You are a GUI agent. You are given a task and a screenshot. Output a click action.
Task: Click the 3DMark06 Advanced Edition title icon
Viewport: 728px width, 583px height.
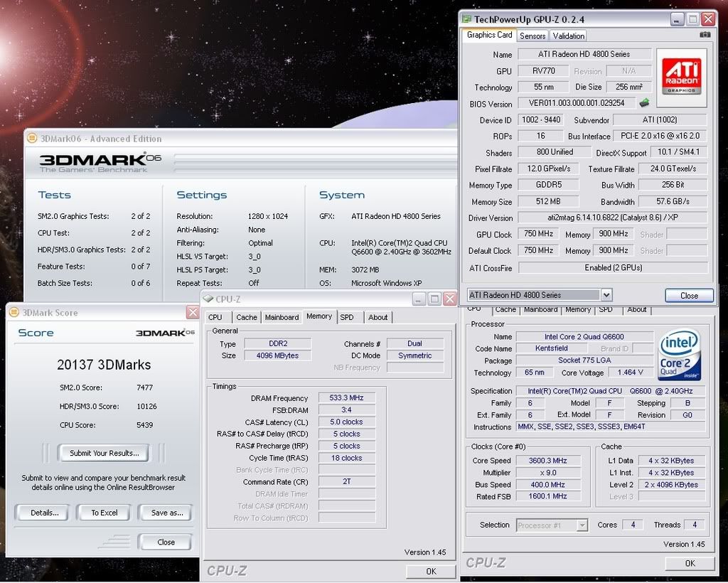[32, 138]
